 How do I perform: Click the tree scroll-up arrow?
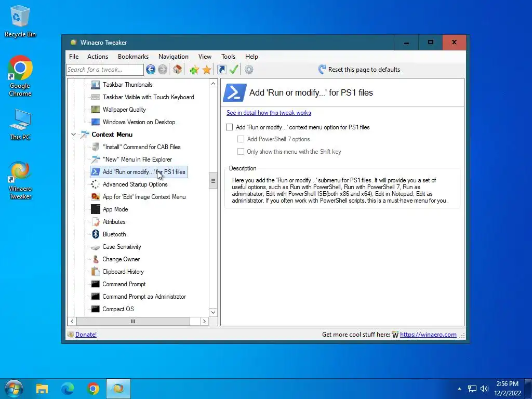[213, 84]
